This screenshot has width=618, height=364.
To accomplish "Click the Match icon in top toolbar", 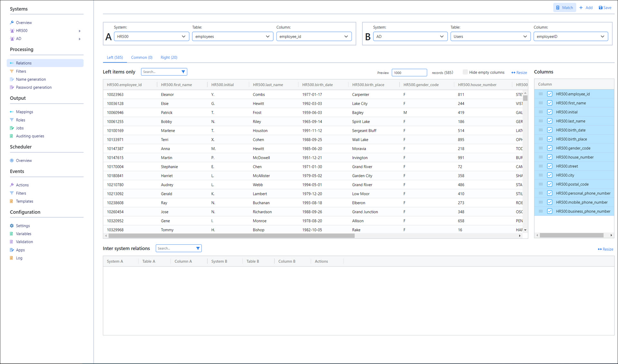I will 558,8.
